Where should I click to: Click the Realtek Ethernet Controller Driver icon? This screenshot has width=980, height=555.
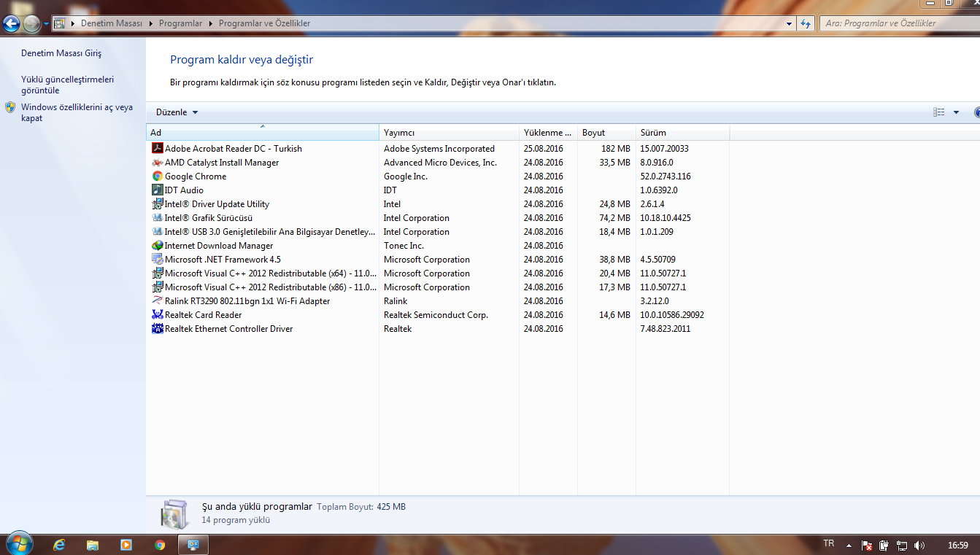click(x=157, y=328)
